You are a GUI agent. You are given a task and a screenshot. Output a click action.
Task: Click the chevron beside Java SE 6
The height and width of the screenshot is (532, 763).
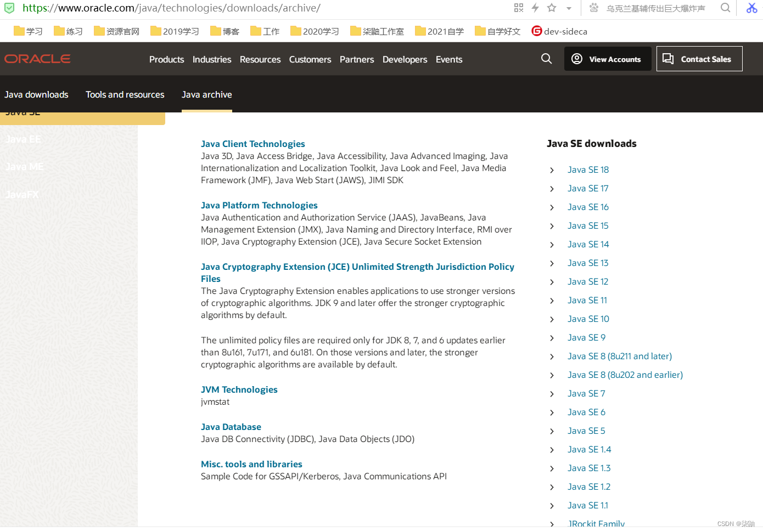coord(552,412)
